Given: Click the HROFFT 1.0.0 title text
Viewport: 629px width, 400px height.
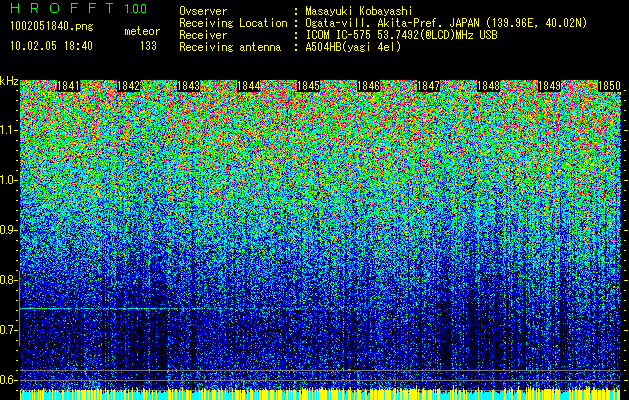Looking at the screenshot, I should 79,8.
